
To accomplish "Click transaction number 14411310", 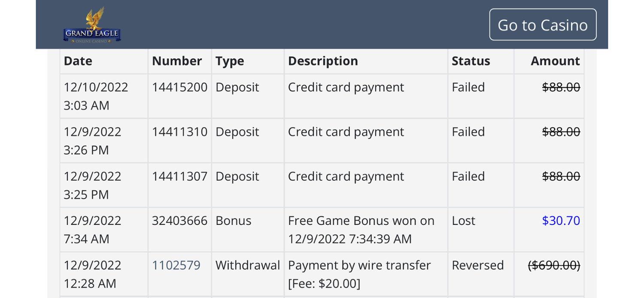I will pos(179,132).
